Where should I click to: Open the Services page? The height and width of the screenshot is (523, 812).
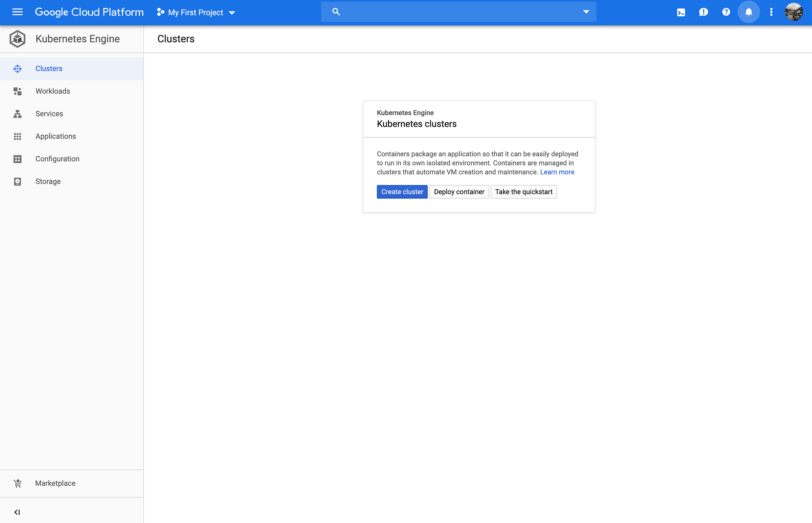click(72, 114)
